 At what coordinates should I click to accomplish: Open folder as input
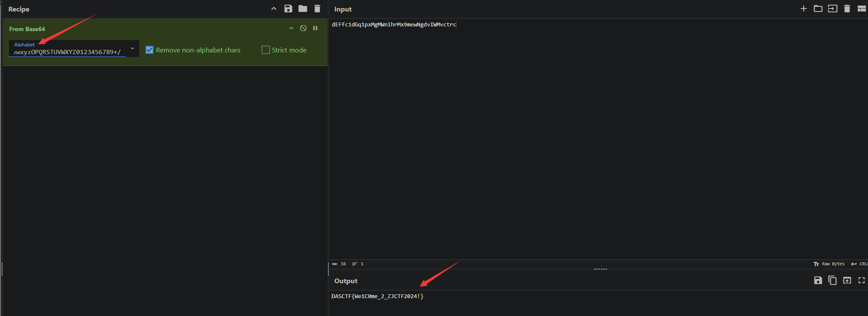click(x=818, y=9)
